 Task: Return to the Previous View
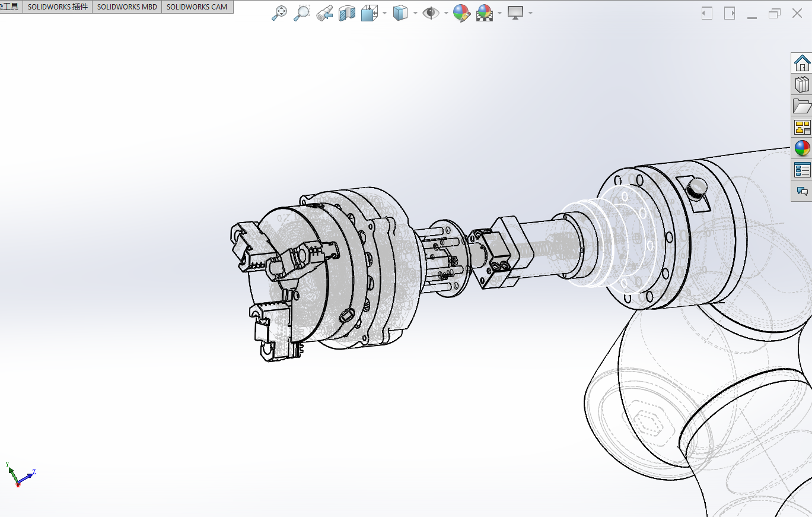tap(324, 13)
